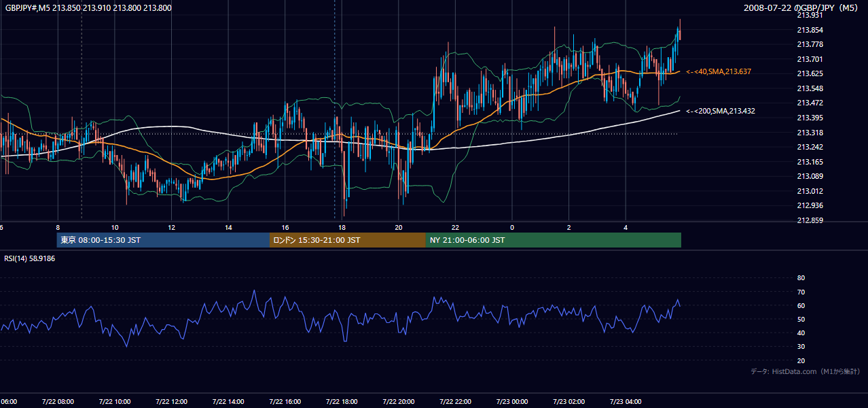Click hour label 14 below price chart

228,228
